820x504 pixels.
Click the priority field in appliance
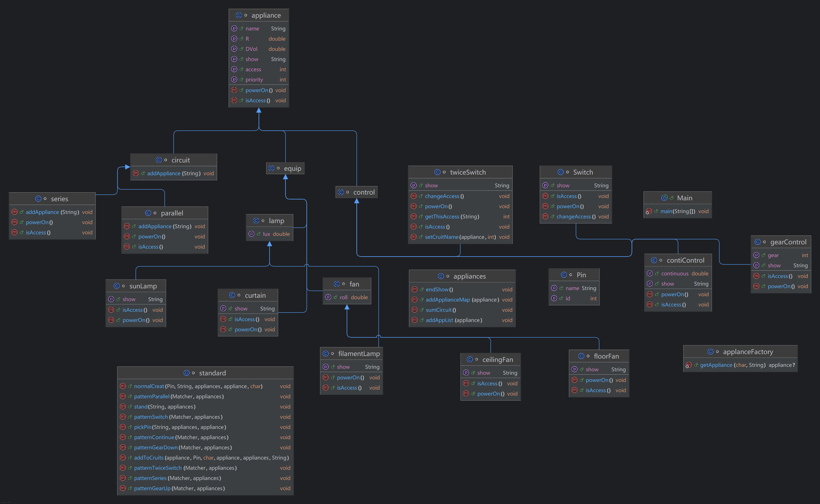[x=254, y=80]
